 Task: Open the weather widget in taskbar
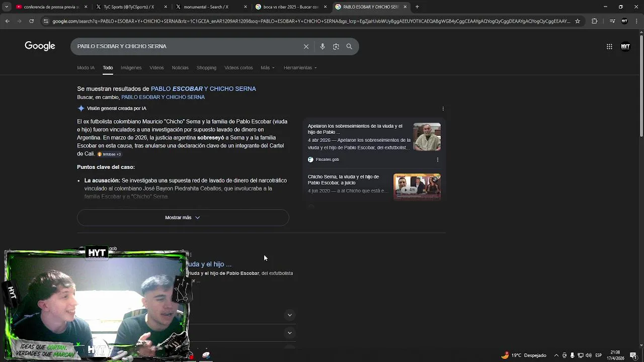(523, 355)
